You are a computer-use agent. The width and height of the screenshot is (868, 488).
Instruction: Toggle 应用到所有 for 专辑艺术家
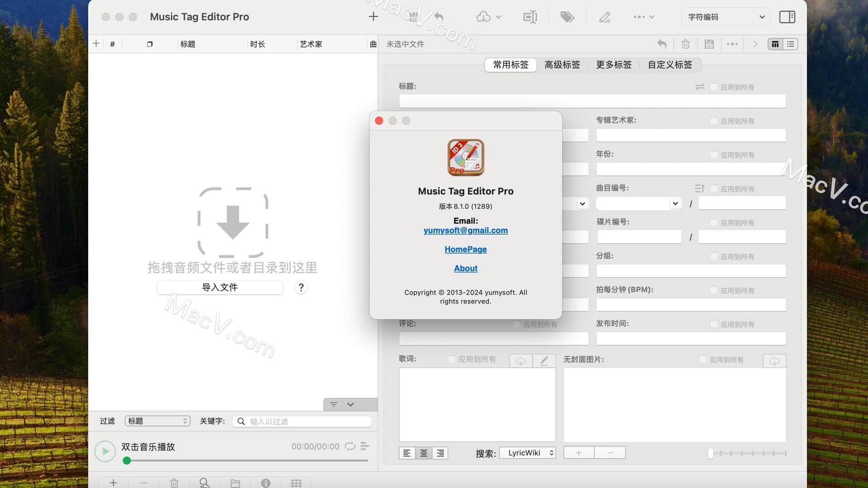coord(714,121)
